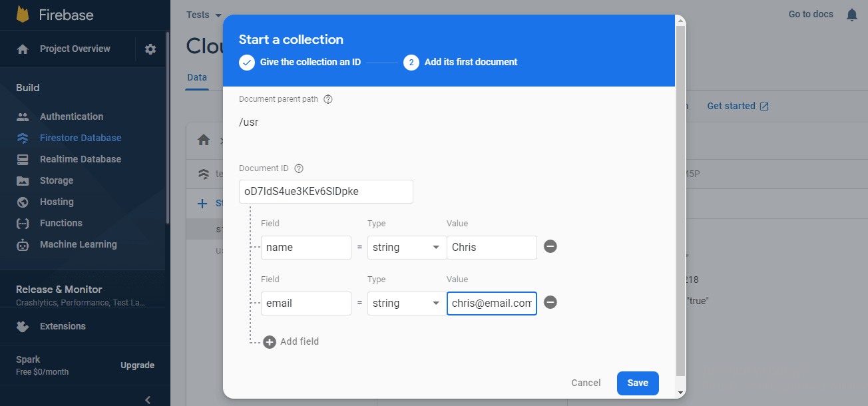Viewport: 868px width, 406px height.
Task: Cancel the collection creation
Action: [x=586, y=383]
